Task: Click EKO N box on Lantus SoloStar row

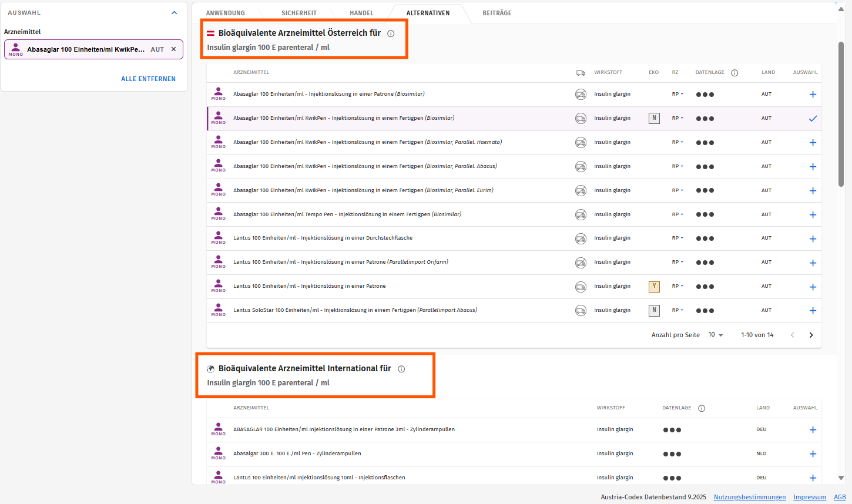Action: tap(654, 310)
